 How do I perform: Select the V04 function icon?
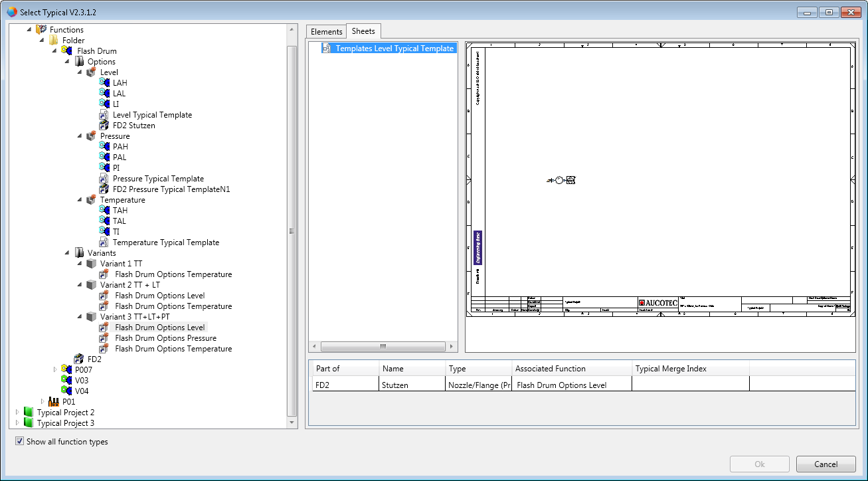coord(66,391)
